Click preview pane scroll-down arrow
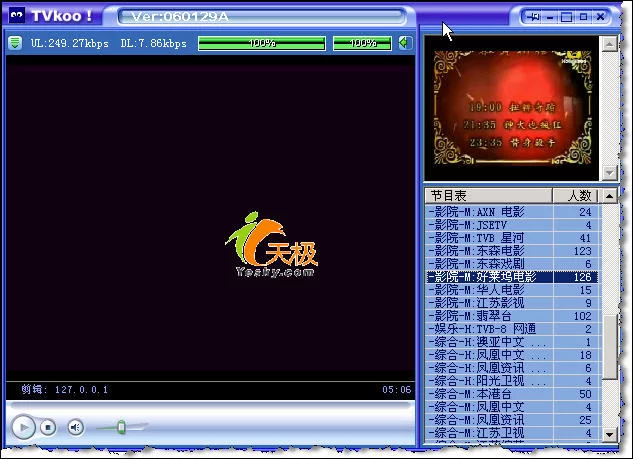The width and height of the screenshot is (633, 459). [x=609, y=173]
